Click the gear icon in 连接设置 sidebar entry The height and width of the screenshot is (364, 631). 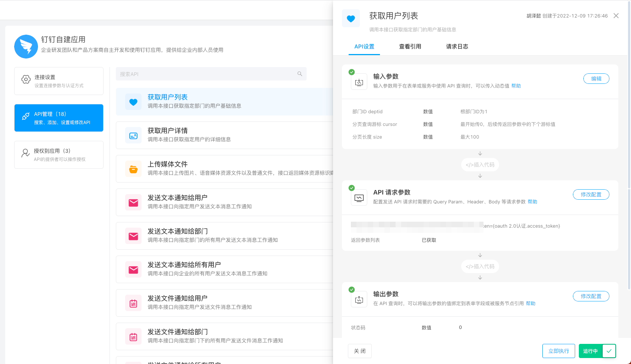tap(26, 79)
